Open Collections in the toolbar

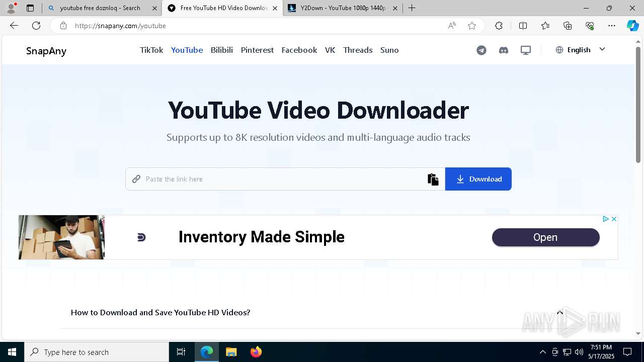[568, 26]
